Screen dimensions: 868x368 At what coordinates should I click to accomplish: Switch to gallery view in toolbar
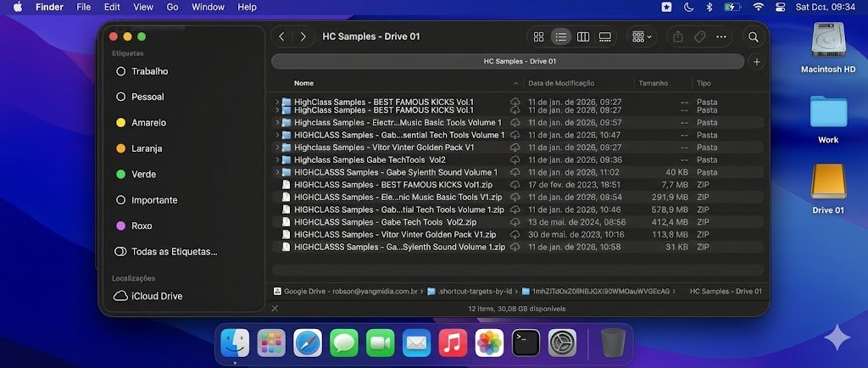coord(605,37)
